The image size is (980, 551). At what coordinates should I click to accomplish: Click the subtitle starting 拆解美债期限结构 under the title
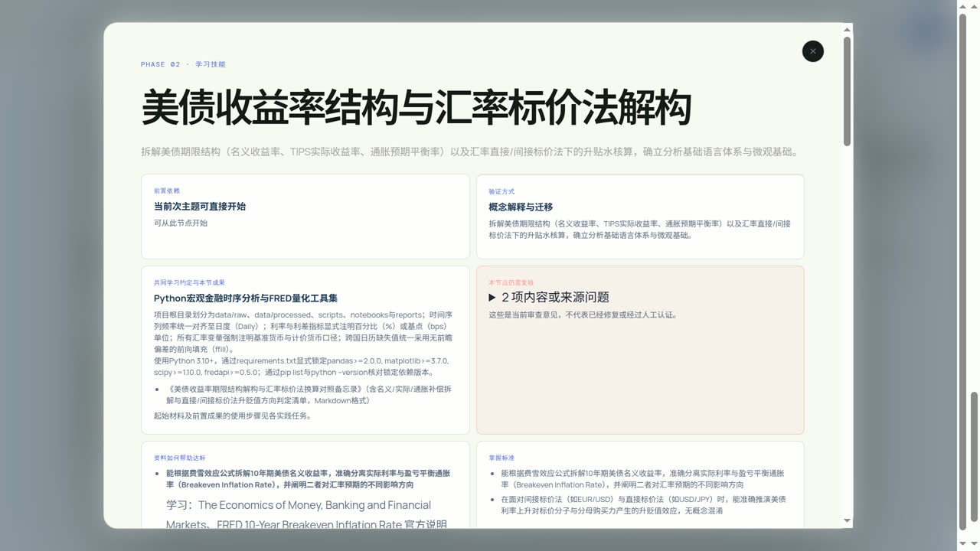[471, 152]
